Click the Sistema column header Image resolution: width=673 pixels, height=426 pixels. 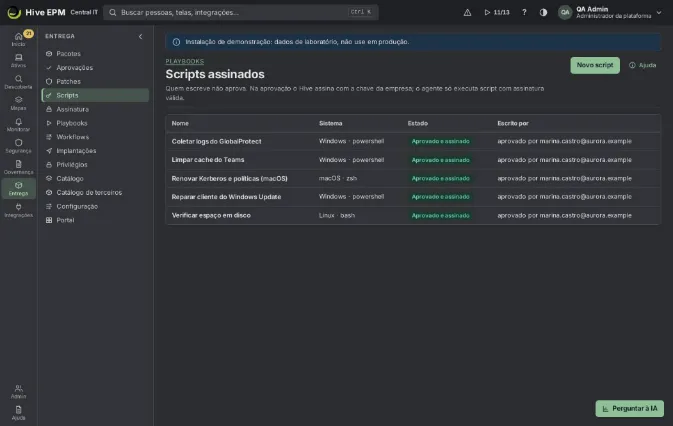tap(330, 123)
